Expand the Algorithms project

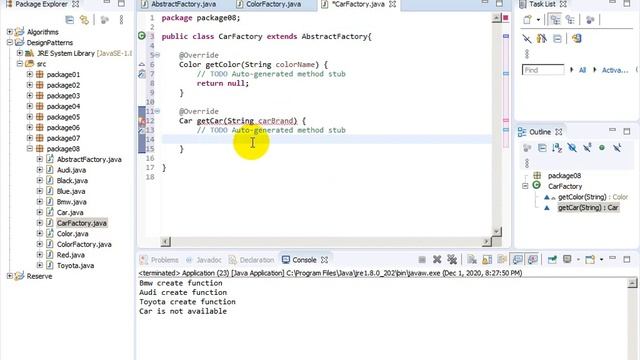(10, 31)
